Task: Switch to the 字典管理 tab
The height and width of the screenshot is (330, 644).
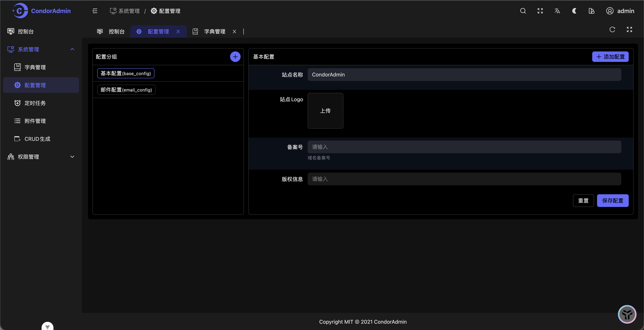Action: click(x=214, y=32)
